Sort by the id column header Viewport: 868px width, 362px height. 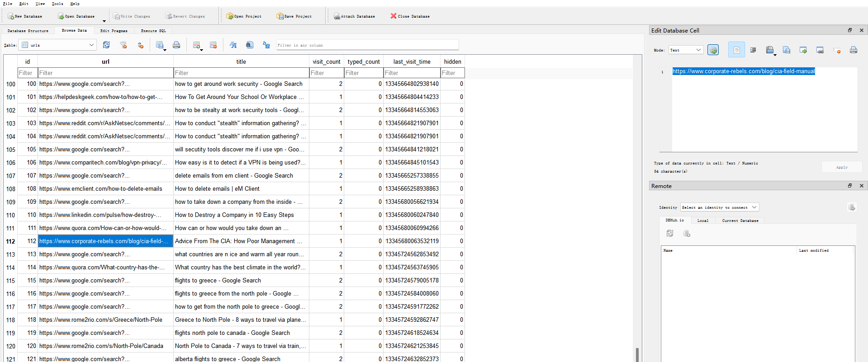28,61
